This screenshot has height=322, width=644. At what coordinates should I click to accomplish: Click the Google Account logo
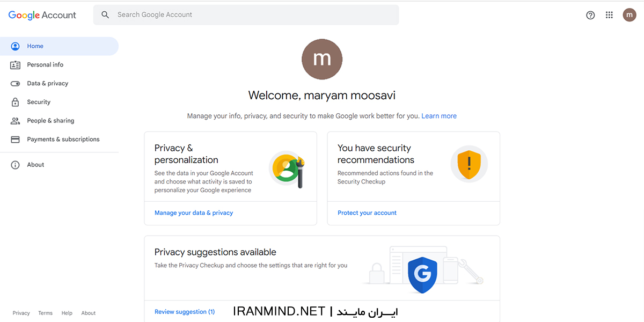(42, 15)
